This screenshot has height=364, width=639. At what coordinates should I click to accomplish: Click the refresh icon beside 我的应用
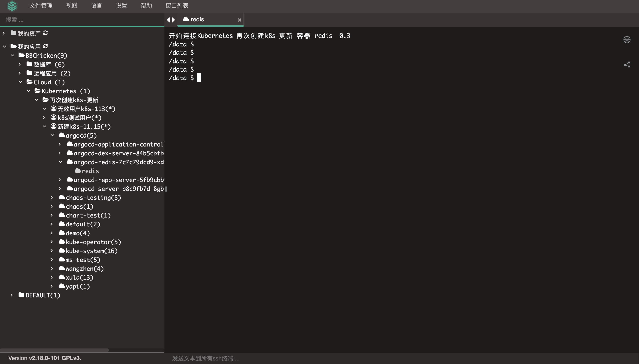45,46
